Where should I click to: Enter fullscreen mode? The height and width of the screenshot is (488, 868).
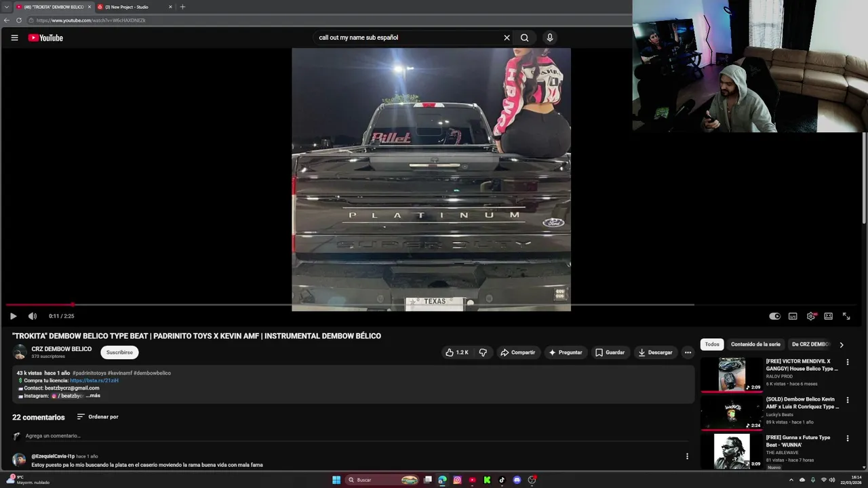point(846,316)
